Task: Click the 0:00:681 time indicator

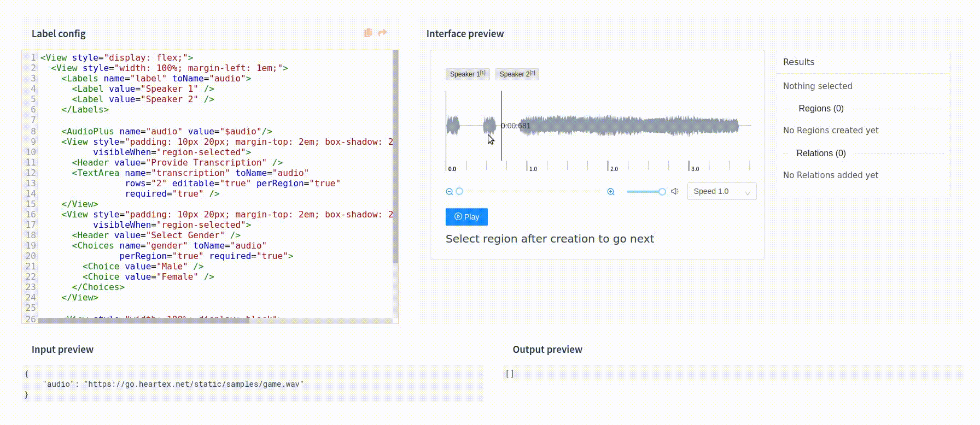Action: coord(516,126)
